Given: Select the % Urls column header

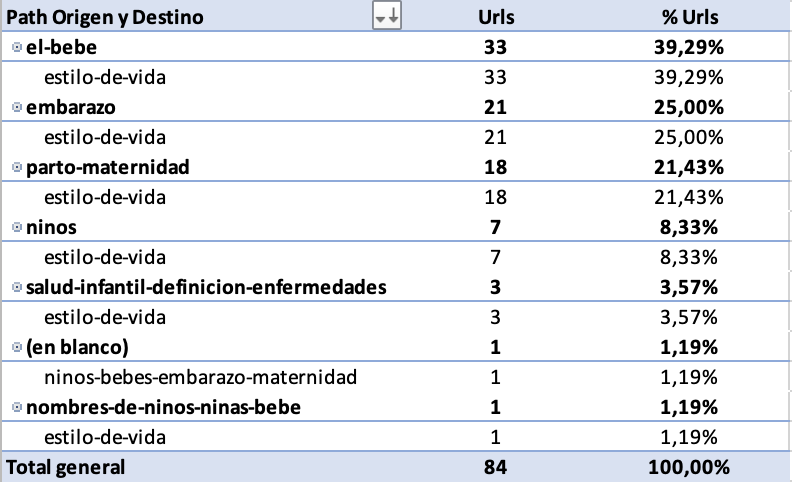Looking at the screenshot, I should point(690,17).
